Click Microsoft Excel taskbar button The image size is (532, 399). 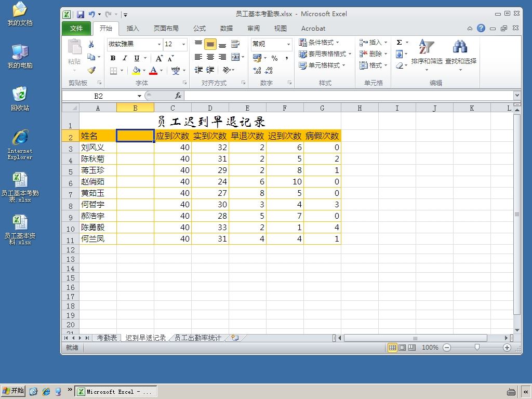pyautogui.click(x=116, y=392)
